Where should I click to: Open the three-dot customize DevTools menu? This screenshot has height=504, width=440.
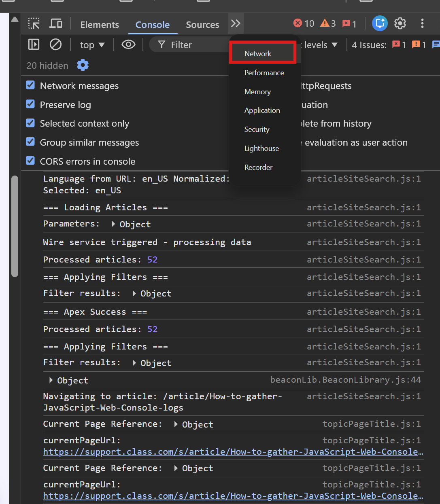click(x=422, y=23)
